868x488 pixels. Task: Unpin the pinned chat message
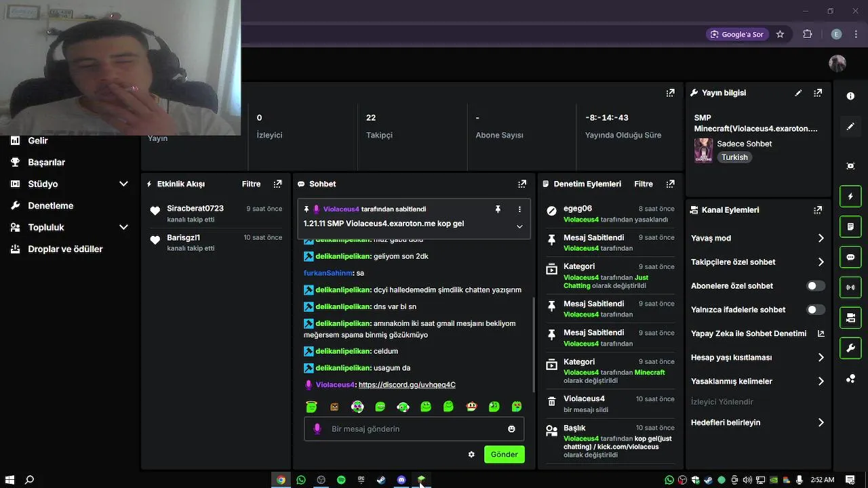pos(498,209)
